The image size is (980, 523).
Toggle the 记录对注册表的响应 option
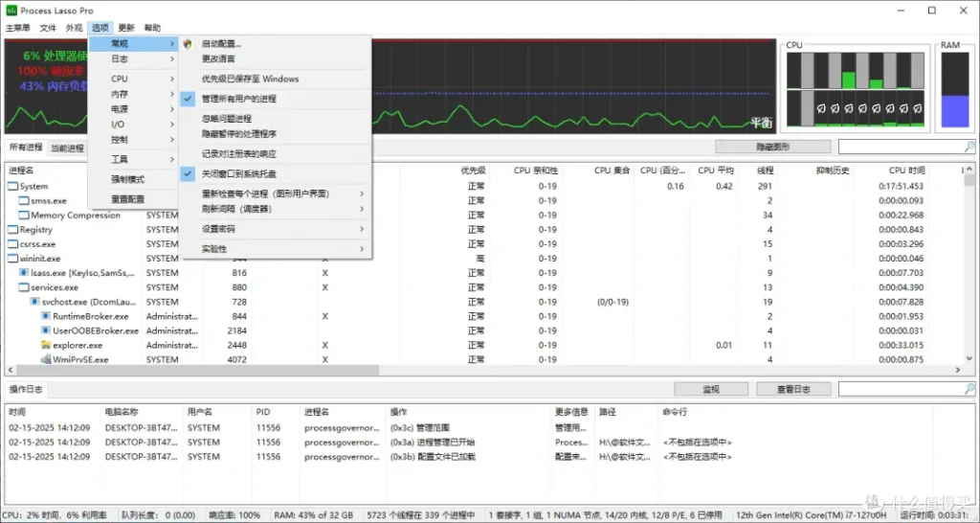276,154
